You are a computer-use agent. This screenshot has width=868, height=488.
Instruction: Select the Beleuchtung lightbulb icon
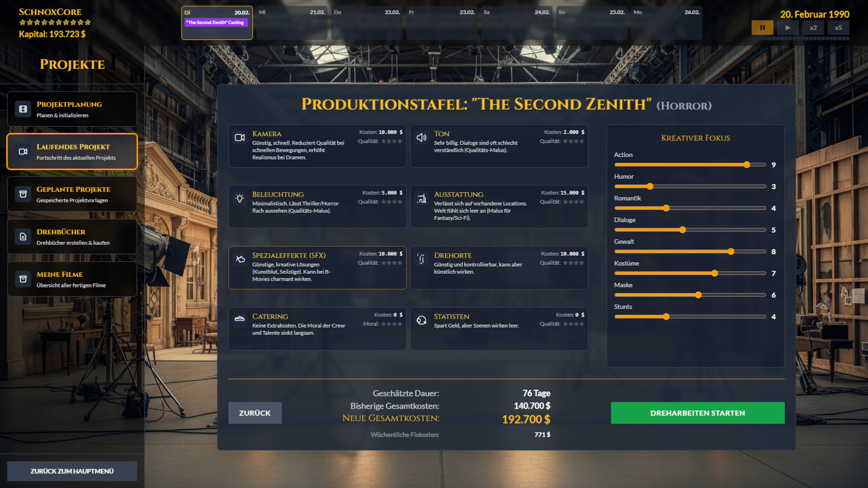240,198
